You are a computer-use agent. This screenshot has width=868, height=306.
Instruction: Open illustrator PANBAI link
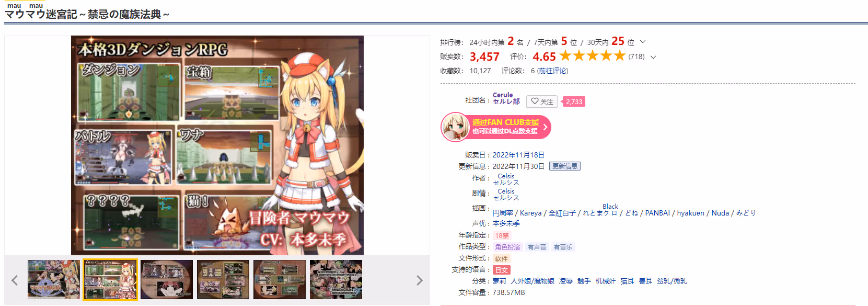pos(657,213)
